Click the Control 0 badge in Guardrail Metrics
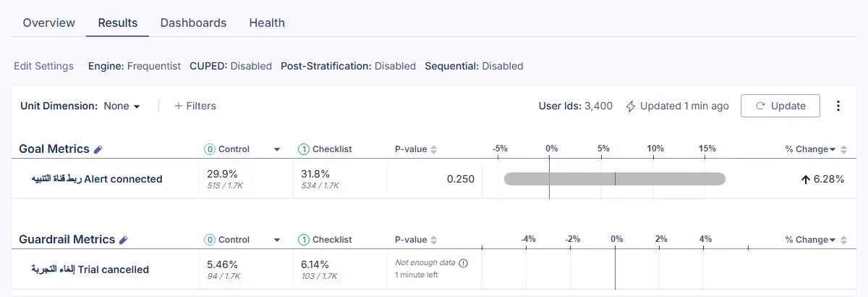This screenshot has width=868, height=297. [x=210, y=240]
